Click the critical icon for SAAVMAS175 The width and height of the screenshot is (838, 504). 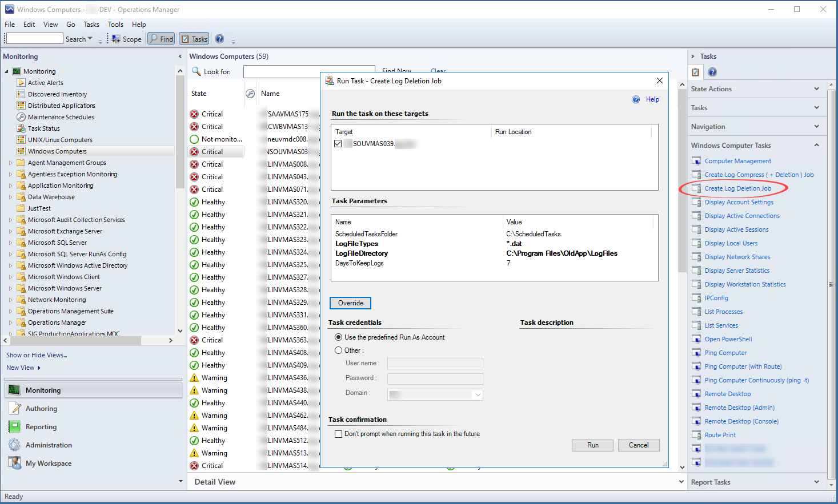coord(194,114)
